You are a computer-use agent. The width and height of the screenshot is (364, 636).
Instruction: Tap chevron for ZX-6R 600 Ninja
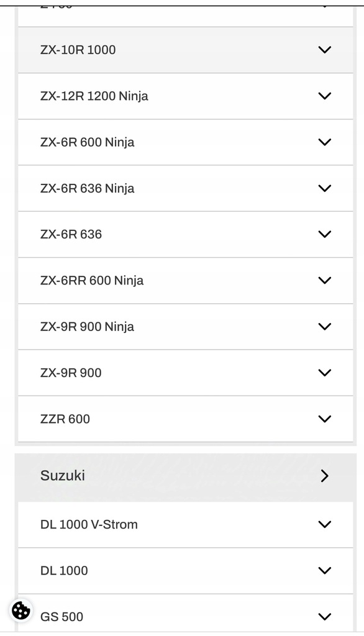[x=325, y=142]
